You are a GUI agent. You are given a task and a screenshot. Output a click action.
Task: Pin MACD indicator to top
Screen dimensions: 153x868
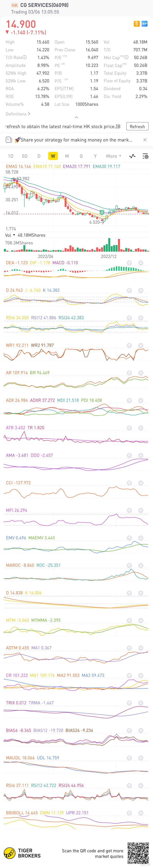(x=130, y=263)
